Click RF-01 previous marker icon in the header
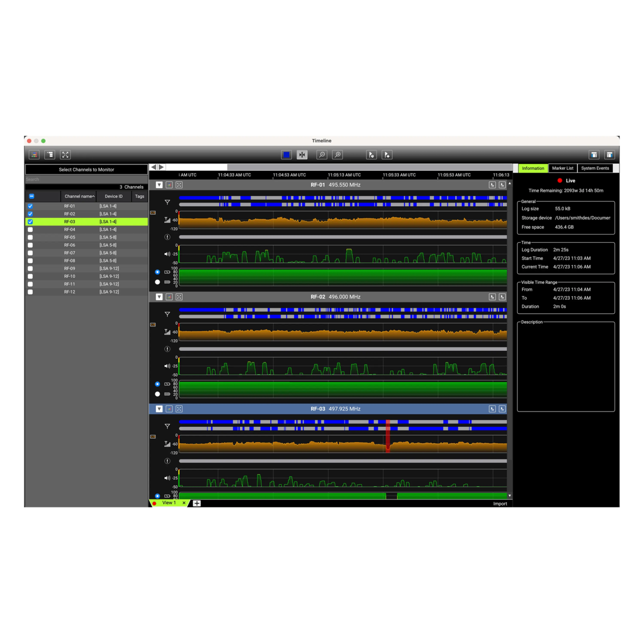 pyautogui.click(x=492, y=185)
